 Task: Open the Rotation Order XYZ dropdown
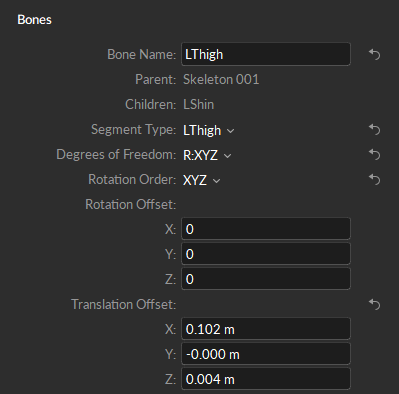tap(201, 180)
